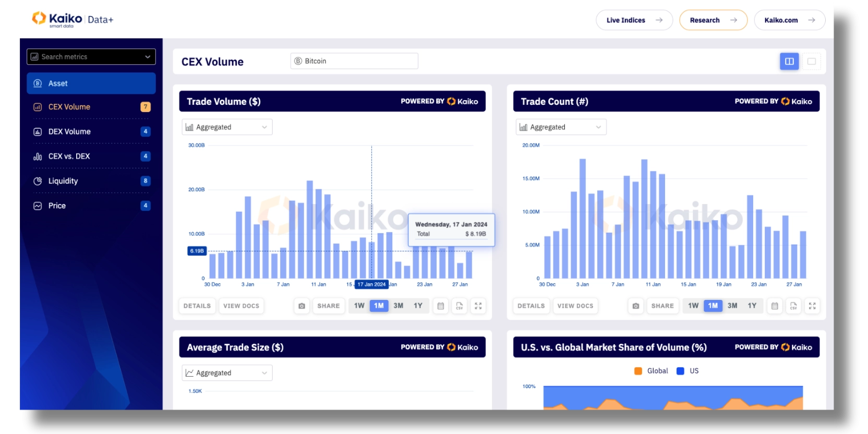This screenshot has width=868, height=434.
Task: Open calendar picker for Trade Count
Action: click(x=775, y=306)
